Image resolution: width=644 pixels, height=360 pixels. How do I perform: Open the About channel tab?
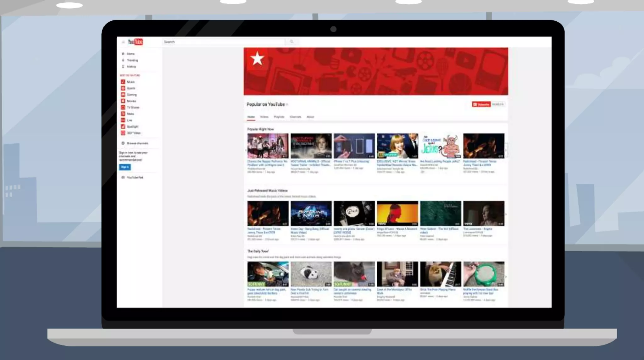point(310,117)
